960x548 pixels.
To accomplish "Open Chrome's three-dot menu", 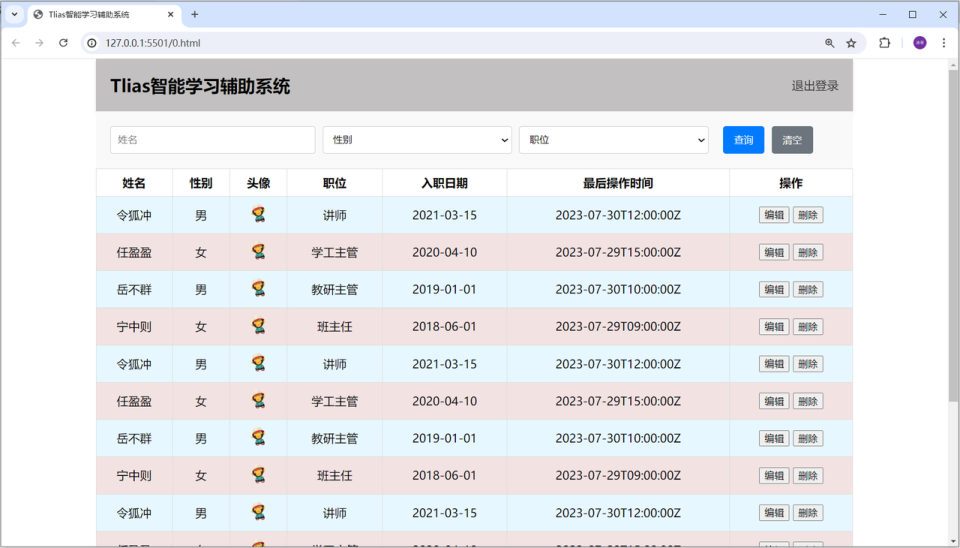I will [x=943, y=43].
